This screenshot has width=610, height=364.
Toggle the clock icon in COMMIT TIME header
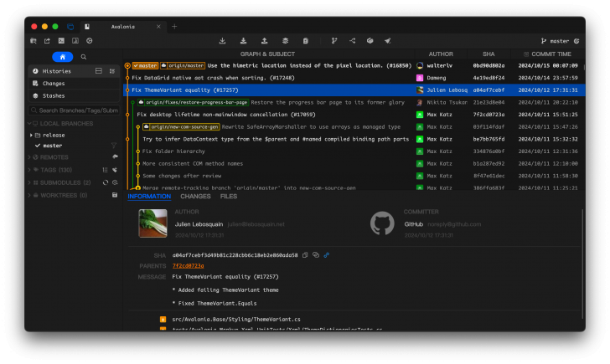coord(526,54)
